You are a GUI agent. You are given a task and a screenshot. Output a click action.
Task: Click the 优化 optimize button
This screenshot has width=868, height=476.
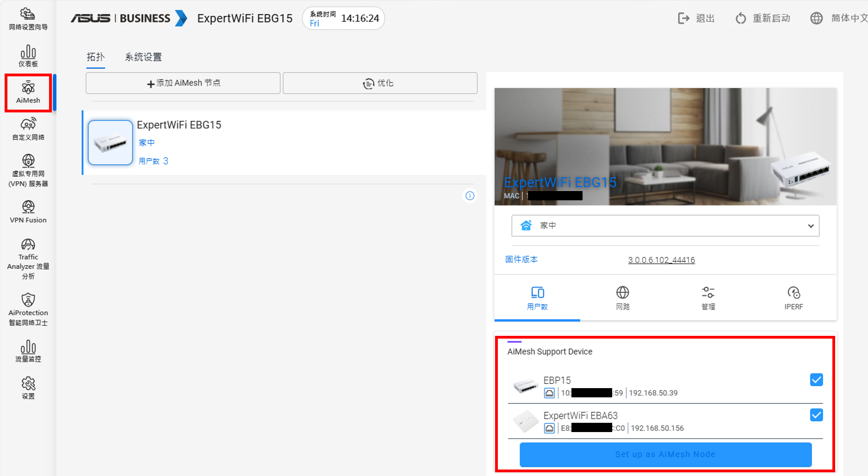click(x=380, y=83)
